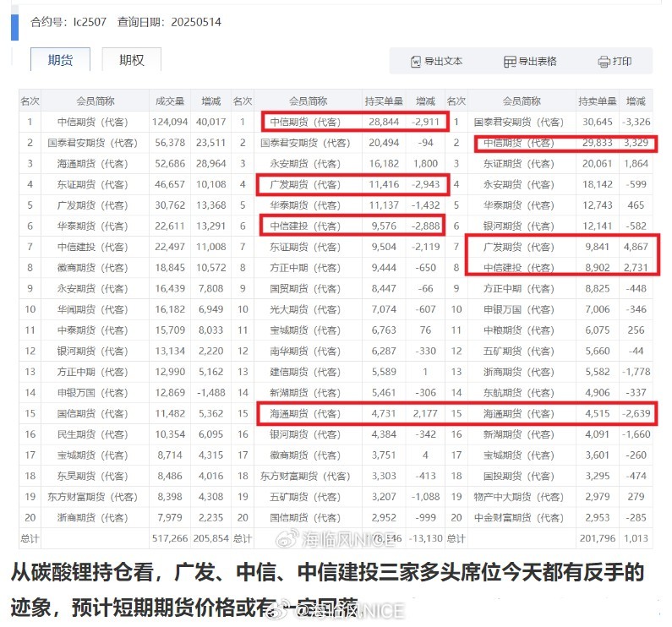Click 民生期货（代客）in the volume ranking
Image resolution: width=672 pixels, height=627 pixels.
click(x=93, y=434)
